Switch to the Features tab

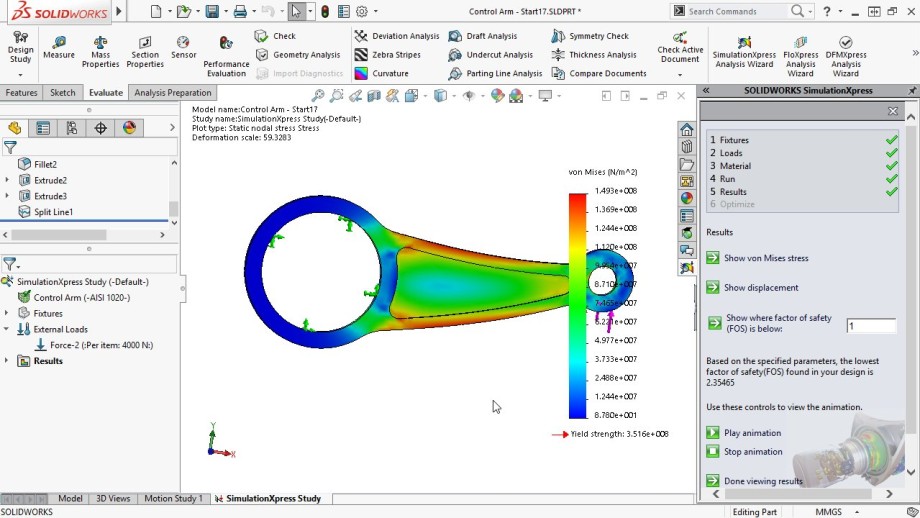pyautogui.click(x=21, y=93)
